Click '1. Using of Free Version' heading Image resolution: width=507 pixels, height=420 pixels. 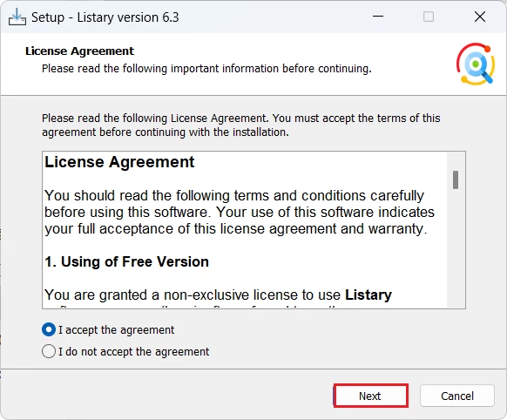[x=127, y=262]
